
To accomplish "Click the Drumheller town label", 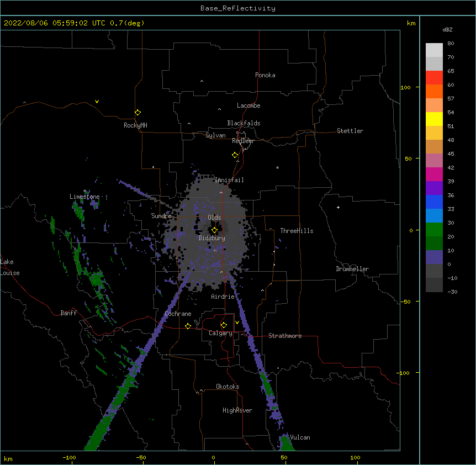I will (352, 269).
